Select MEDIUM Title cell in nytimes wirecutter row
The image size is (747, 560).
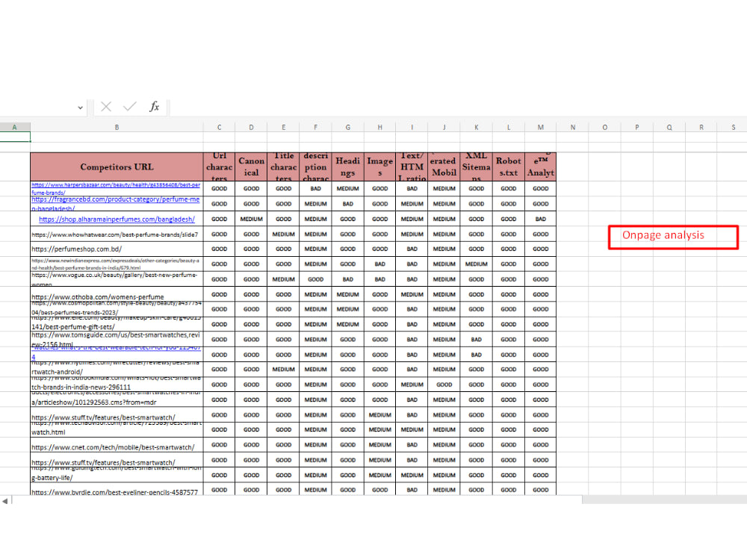point(283,370)
